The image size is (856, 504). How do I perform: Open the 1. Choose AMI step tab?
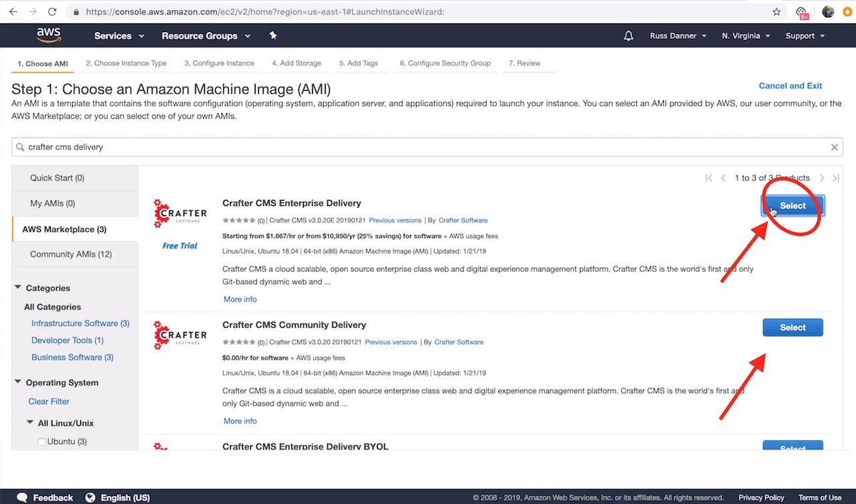pyautogui.click(x=43, y=64)
